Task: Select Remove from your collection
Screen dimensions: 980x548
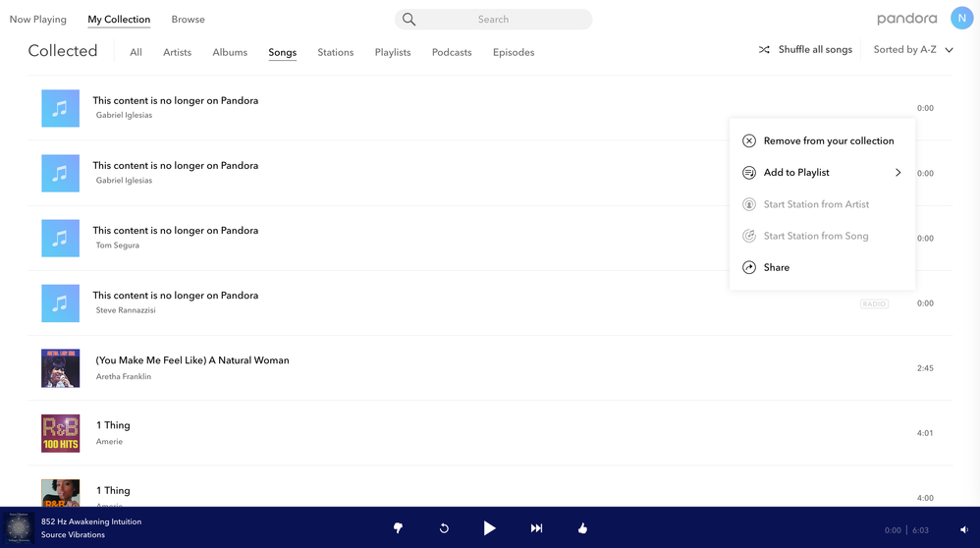Action: point(828,141)
